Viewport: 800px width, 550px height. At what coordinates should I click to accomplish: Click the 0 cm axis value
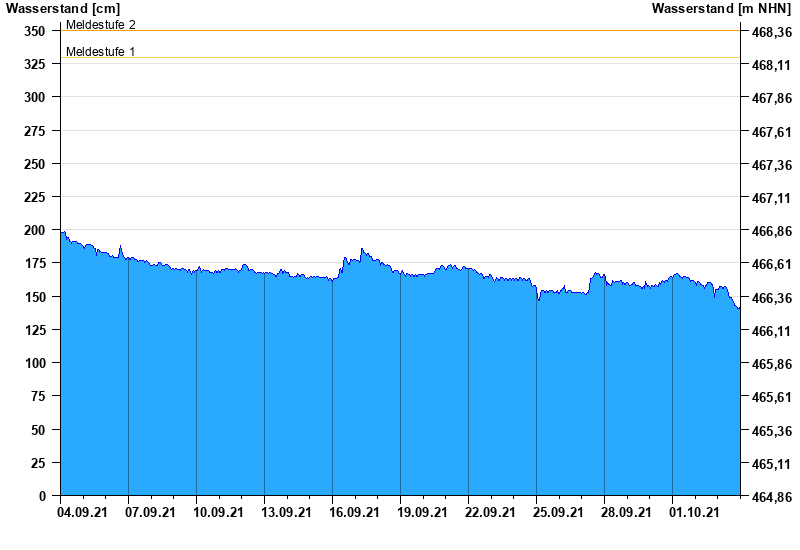point(42,496)
